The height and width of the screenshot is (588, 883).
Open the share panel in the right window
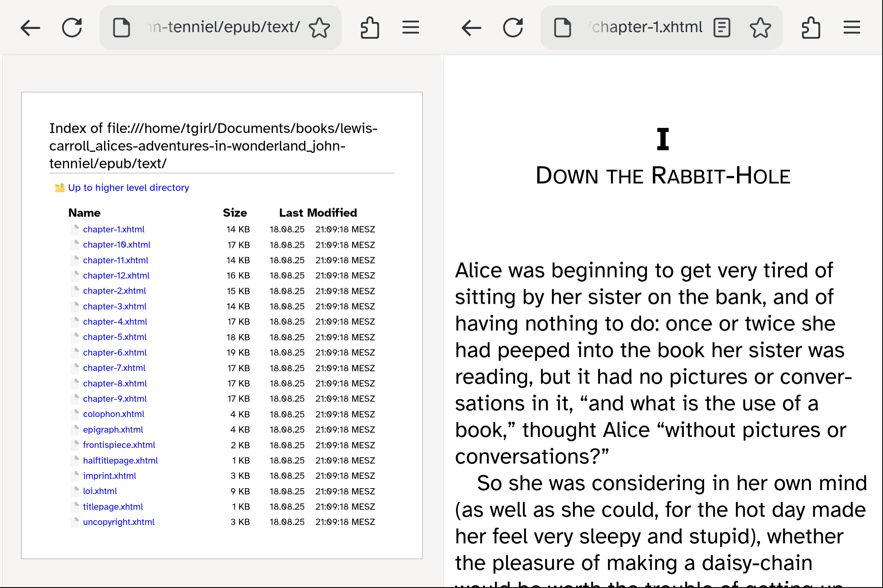coord(811,27)
